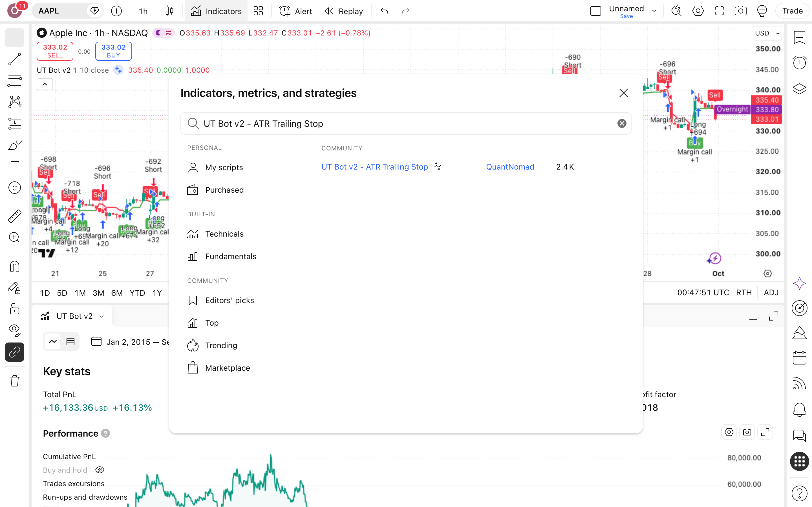The image size is (812, 507).
Task: Open the object tree layers panel
Action: [x=799, y=89]
